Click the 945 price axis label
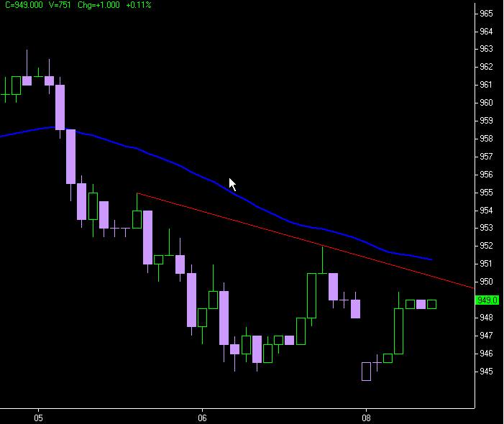 tap(486, 372)
